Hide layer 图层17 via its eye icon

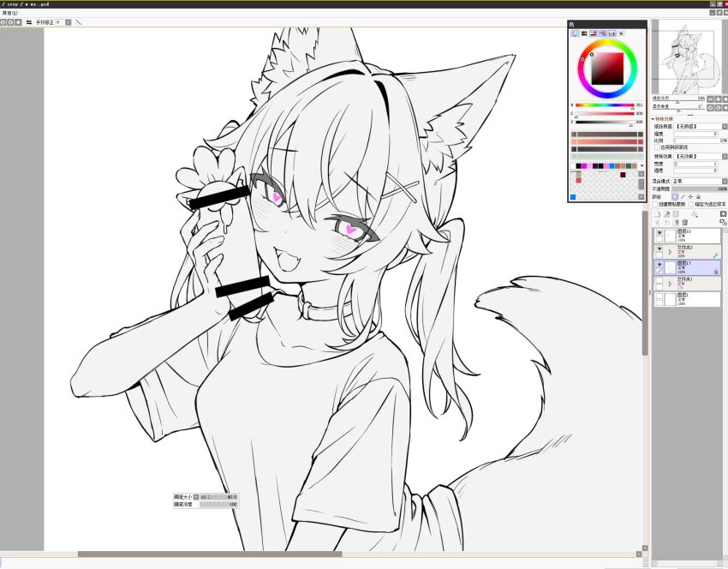pos(659,265)
